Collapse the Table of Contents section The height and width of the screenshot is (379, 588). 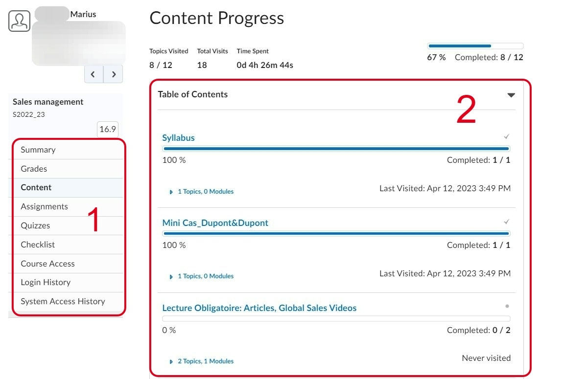coord(511,95)
